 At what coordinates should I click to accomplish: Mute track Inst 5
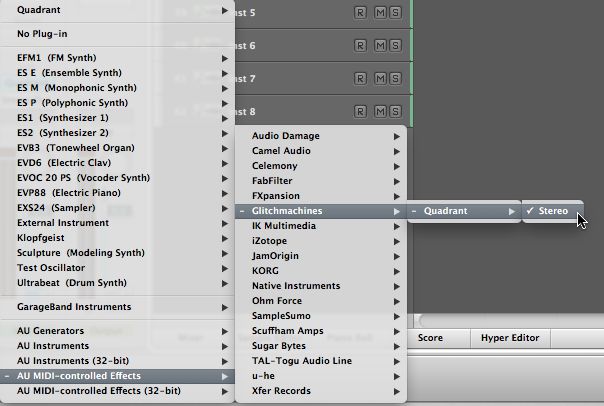[x=380, y=13]
